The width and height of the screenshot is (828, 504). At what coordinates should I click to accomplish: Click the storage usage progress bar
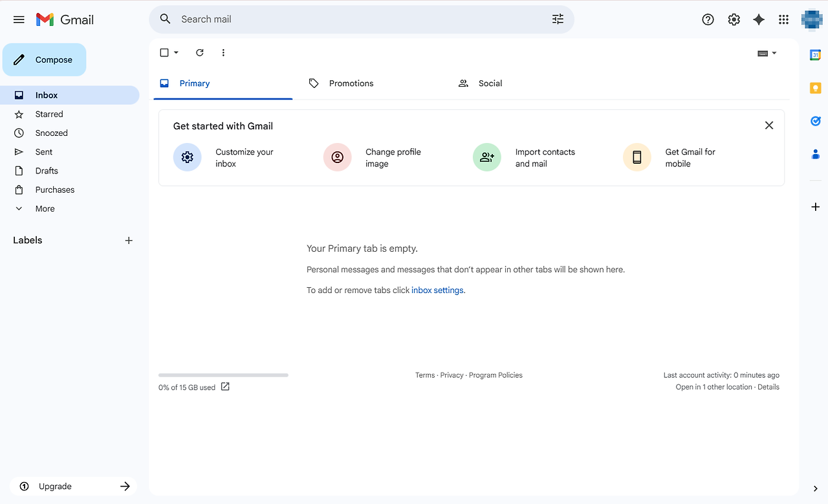click(223, 375)
